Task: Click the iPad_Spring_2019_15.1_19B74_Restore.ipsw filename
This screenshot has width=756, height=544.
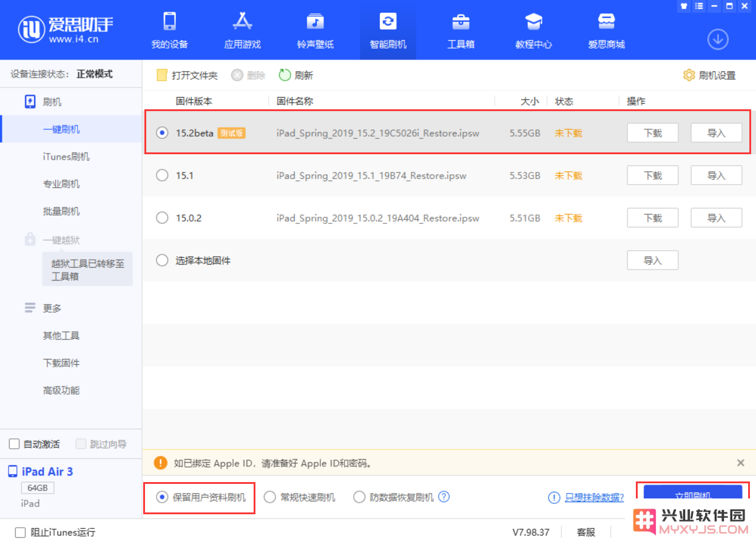Action: 371,175
